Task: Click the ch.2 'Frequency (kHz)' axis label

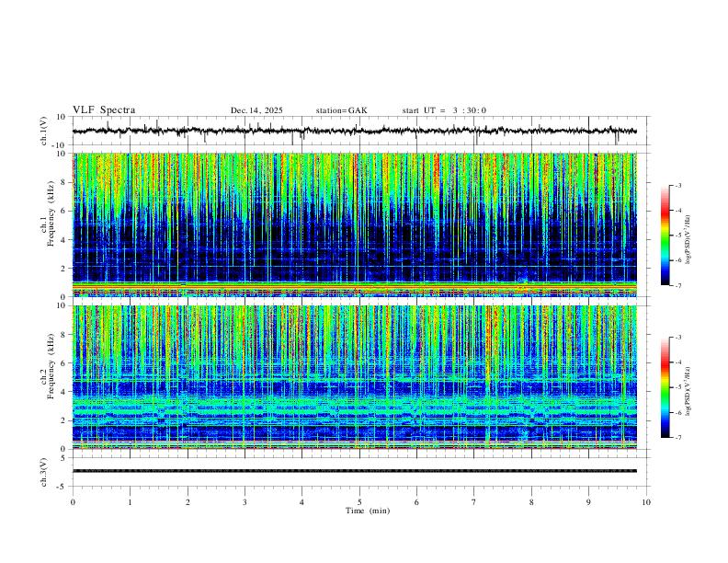Action: (51, 366)
